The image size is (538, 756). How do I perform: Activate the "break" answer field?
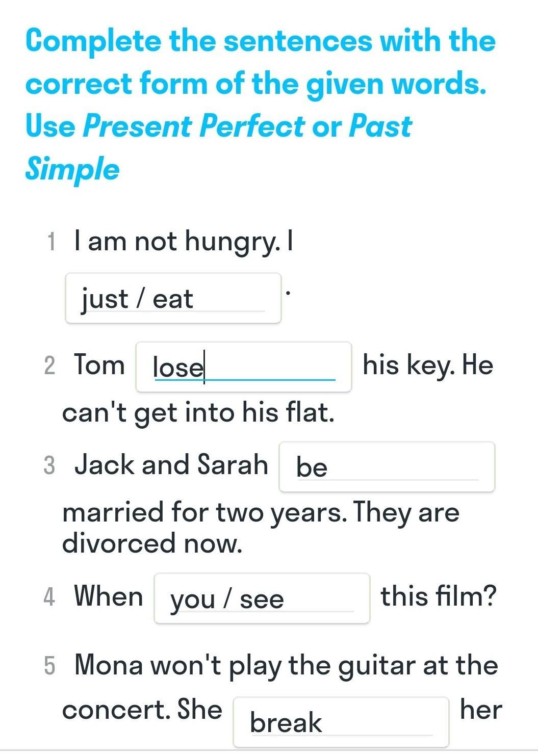coord(341,722)
